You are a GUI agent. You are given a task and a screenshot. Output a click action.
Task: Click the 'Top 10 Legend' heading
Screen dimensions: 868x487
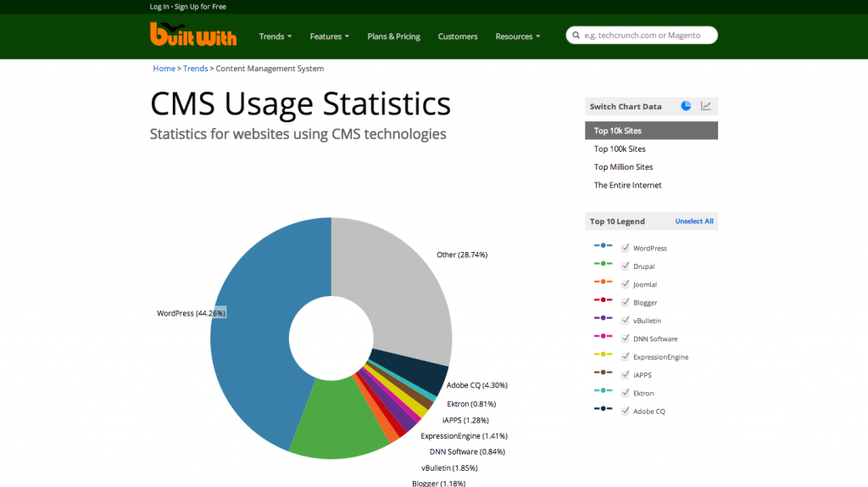(x=617, y=221)
